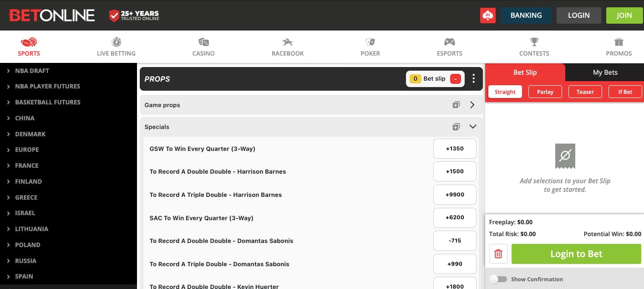The width and height of the screenshot is (644, 289).
Task: Select the Teaser bet type
Action: point(585,92)
